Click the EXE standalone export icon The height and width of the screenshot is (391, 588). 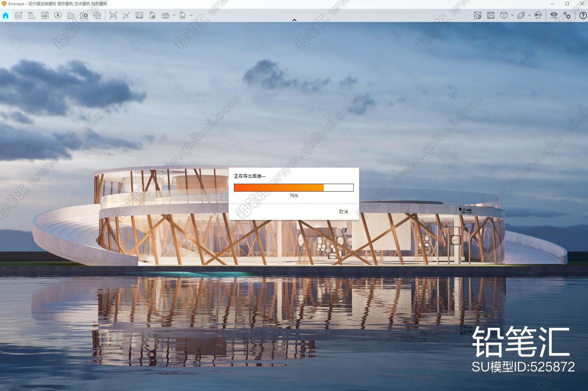point(183,15)
